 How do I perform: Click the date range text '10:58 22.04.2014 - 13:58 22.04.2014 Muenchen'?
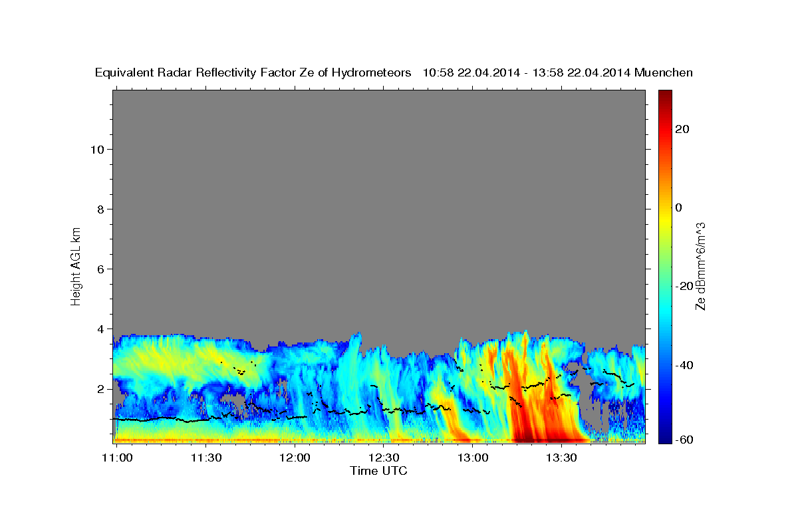click(558, 72)
